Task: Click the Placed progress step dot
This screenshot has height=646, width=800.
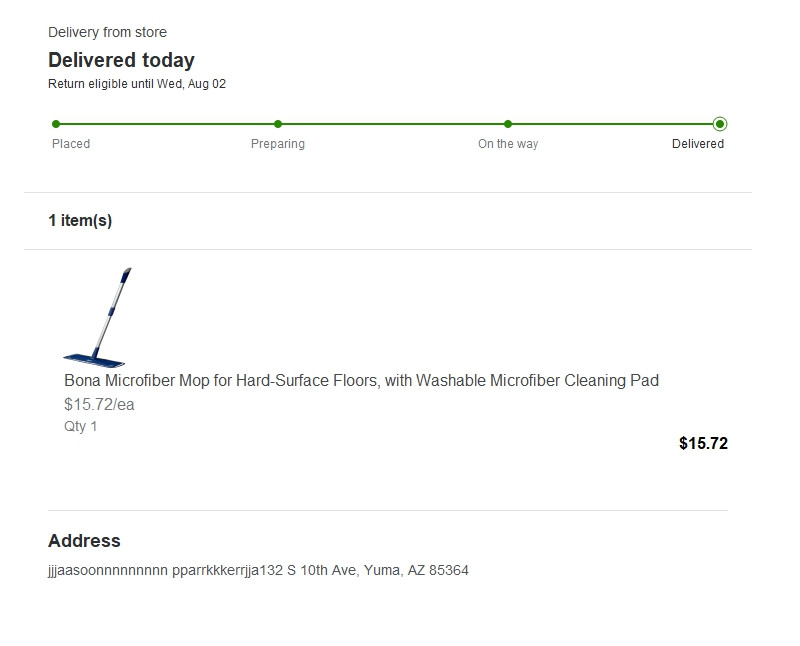Action: [56, 124]
